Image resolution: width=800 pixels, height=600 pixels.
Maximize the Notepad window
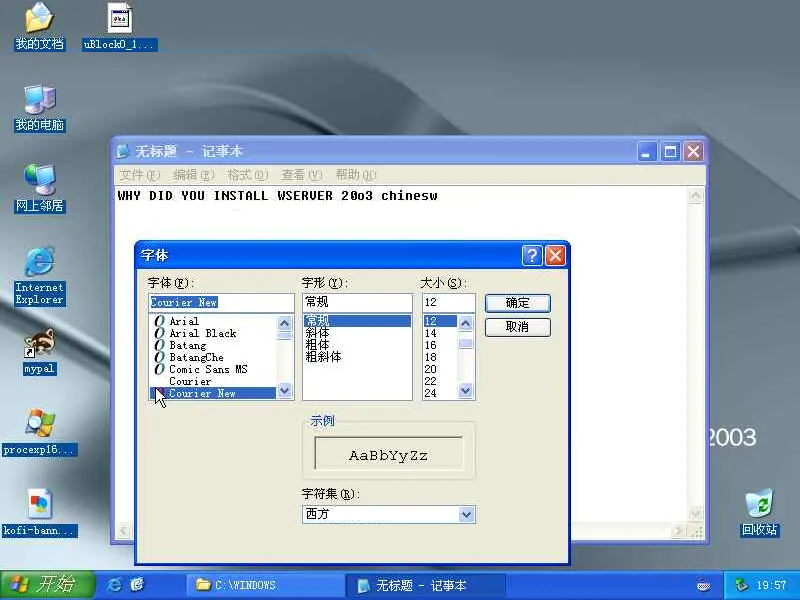point(670,151)
